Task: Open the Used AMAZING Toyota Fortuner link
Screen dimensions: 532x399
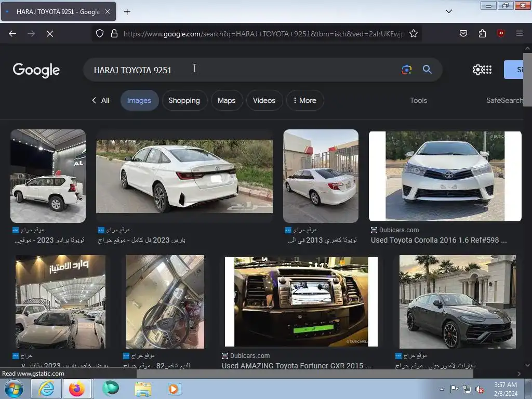Action: (x=296, y=365)
